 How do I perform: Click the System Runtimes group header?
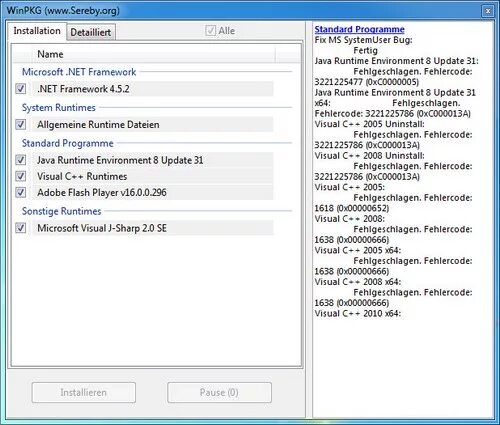59,108
